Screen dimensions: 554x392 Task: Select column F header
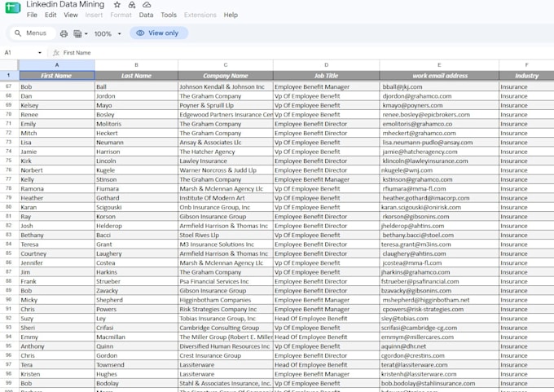click(x=526, y=65)
